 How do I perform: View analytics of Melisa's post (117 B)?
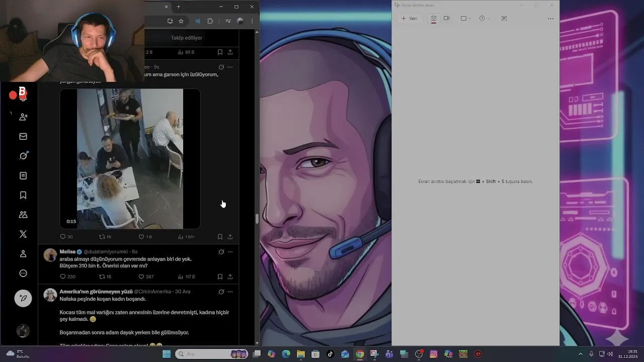[x=186, y=277]
